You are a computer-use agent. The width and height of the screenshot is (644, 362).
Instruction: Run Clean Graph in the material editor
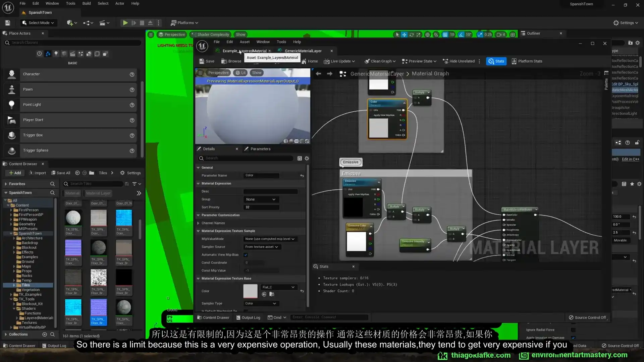380,61
